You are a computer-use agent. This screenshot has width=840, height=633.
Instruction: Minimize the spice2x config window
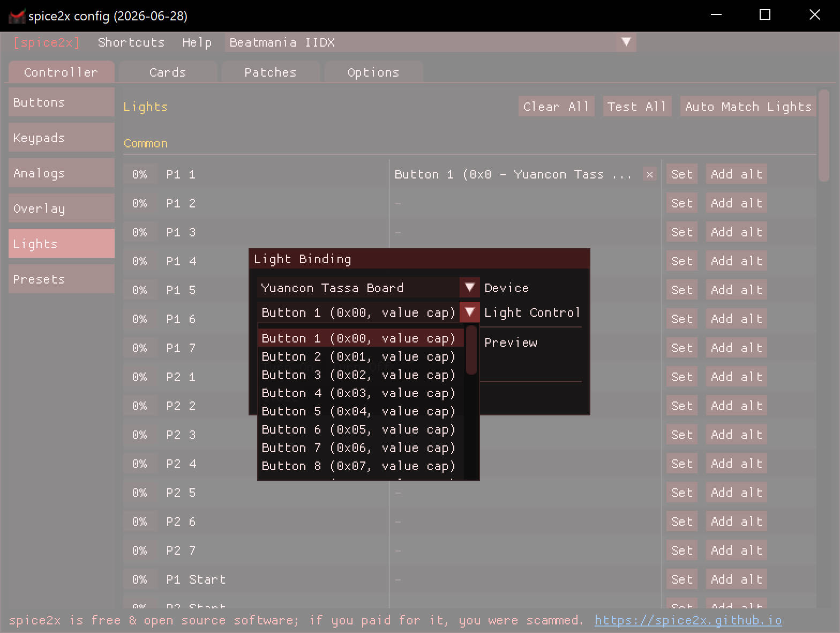(x=716, y=15)
